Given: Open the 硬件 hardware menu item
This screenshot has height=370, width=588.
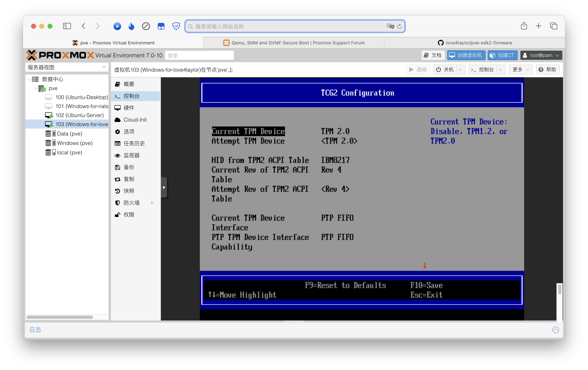Looking at the screenshot, I should point(129,108).
